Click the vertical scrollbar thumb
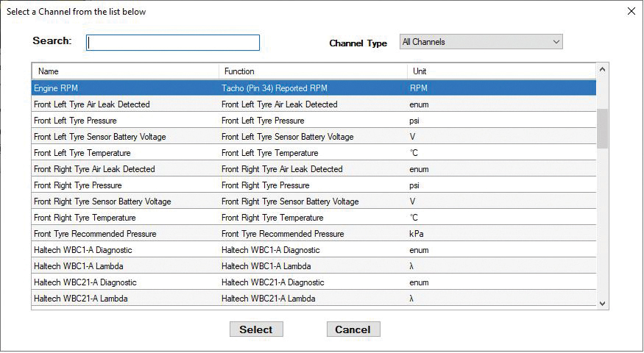The width and height of the screenshot is (644, 353). [x=602, y=129]
